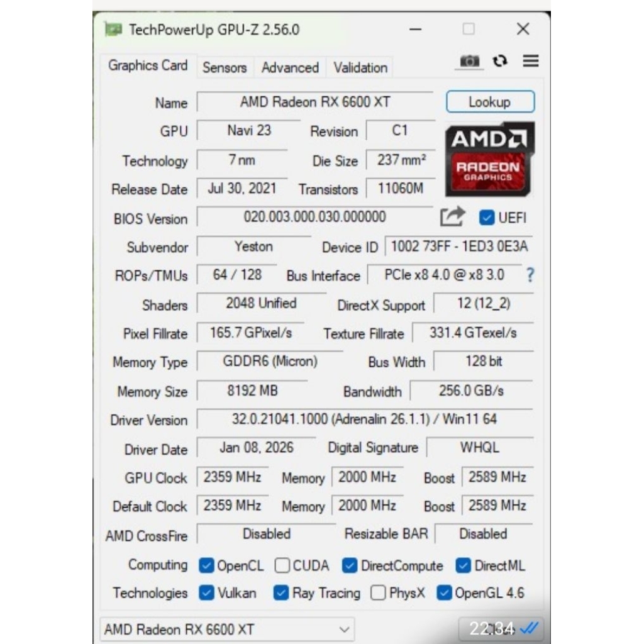
Task: Click the BIOS Version field value
Action: (x=314, y=216)
